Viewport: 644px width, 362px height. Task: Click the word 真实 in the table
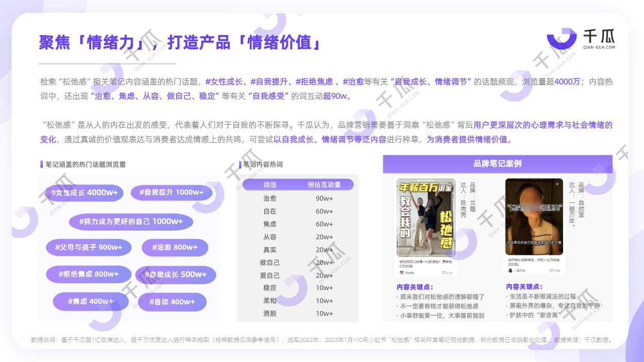pyautogui.click(x=270, y=250)
